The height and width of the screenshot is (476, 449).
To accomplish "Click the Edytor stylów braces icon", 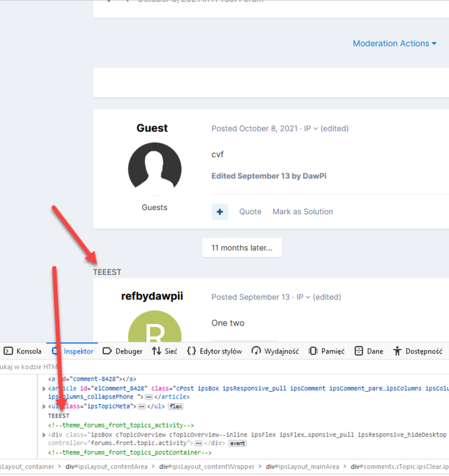I will coord(191,351).
